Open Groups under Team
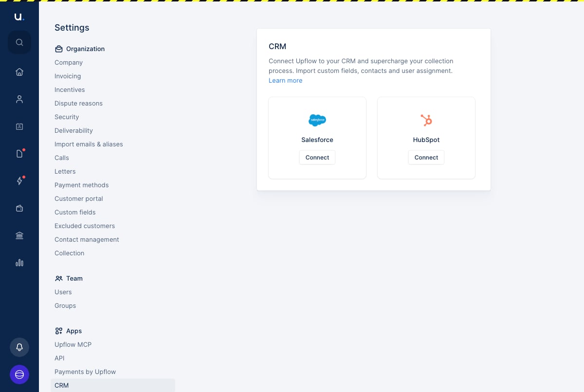The height and width of the screenshot is (392, 584). click(65, 305)
